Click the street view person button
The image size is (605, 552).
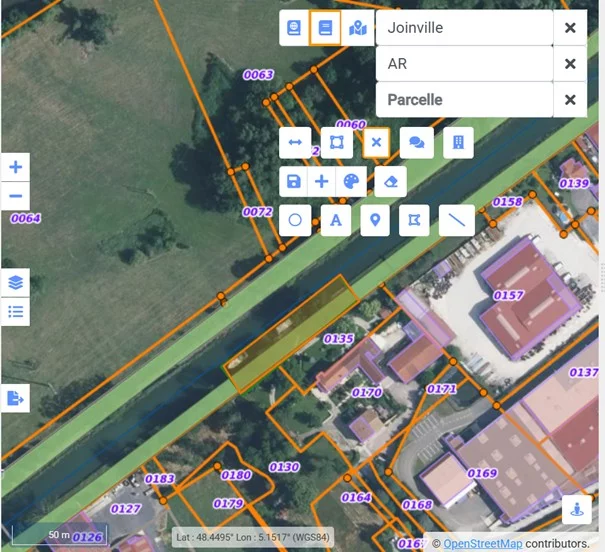(x=576, y=510)
